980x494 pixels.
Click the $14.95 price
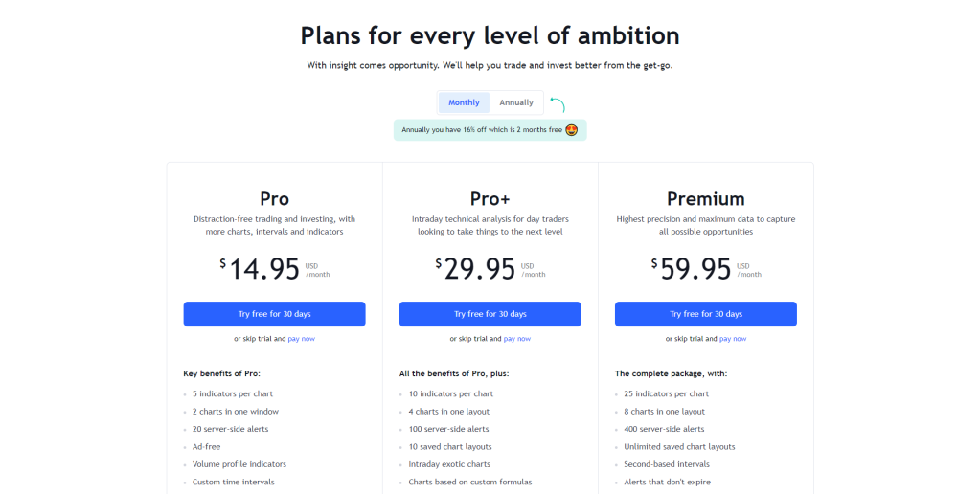(x=260, y=269)
